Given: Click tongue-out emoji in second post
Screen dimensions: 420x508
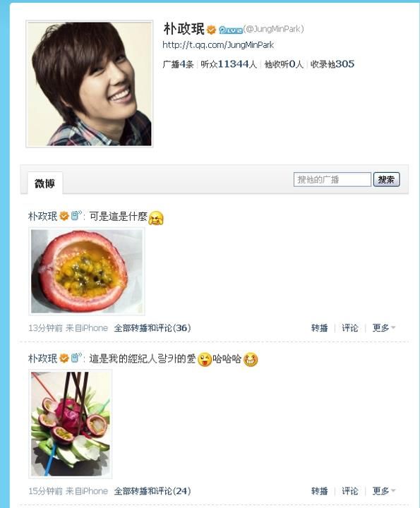Looking at the screenshot, I should (205, 359).
